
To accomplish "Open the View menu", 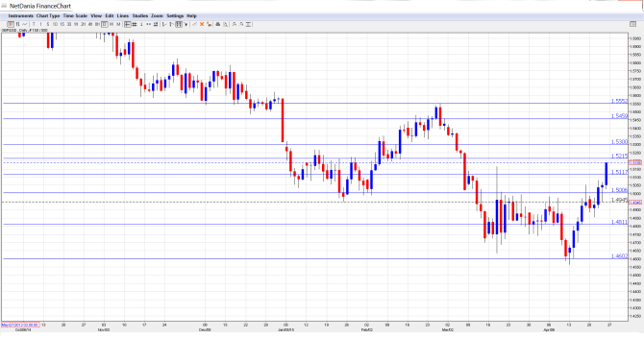I will coord(96,16).
